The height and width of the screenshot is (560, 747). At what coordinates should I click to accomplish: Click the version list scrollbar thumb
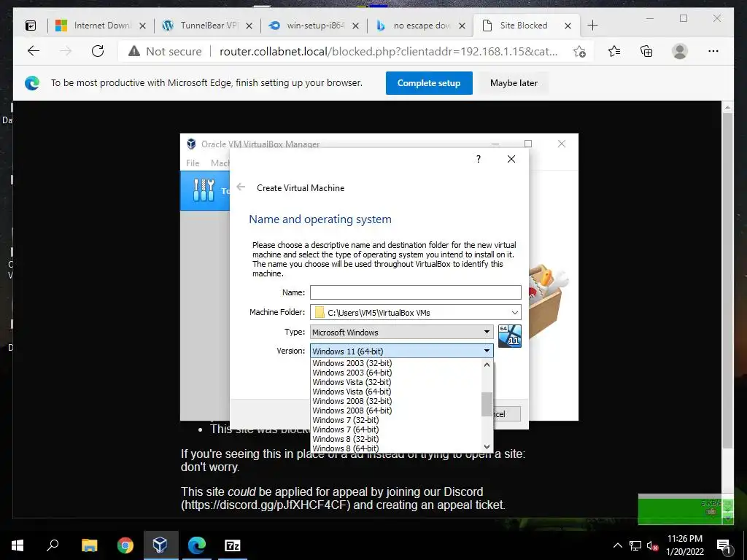pyautogui.click(x=487, y=404)
